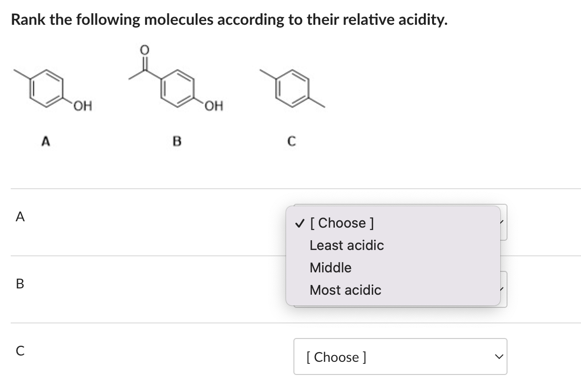Viewport: 581px width, 392px height.
Task: Click the dimethylbenzene structure labeled C
Action: coord(292,88)
